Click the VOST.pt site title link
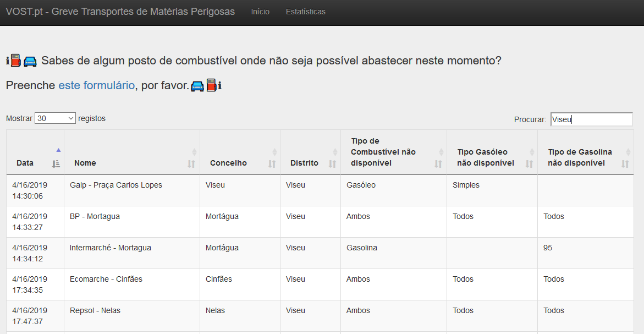This screenshot has height=334, width=644. [120, 12]
